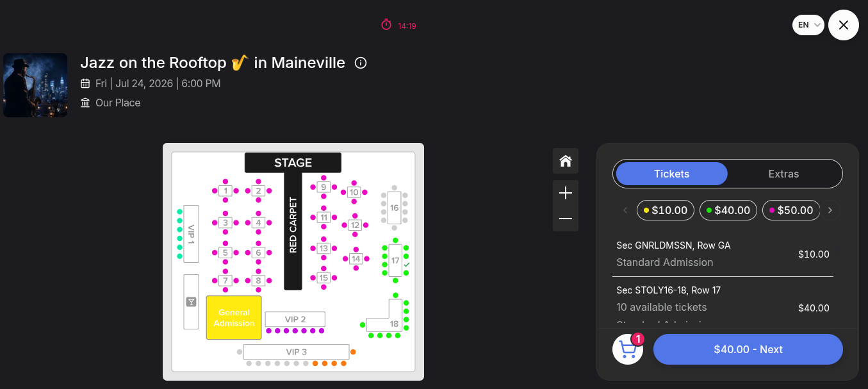Select the Tickets tab
Image resolution: width=868 pixels, height=389 pixels.
(x=671, y=174)
